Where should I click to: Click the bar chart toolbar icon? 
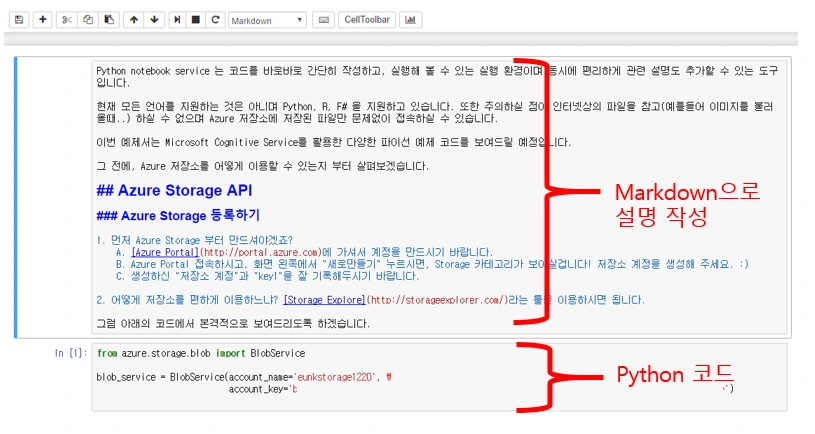click(x=411, y=20)
